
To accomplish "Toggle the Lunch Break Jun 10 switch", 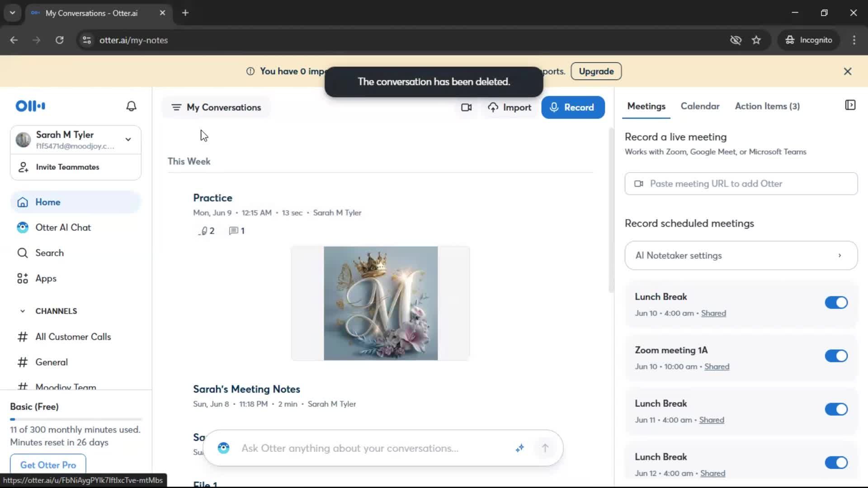I will pyautogui.click(x=836, y=302).
